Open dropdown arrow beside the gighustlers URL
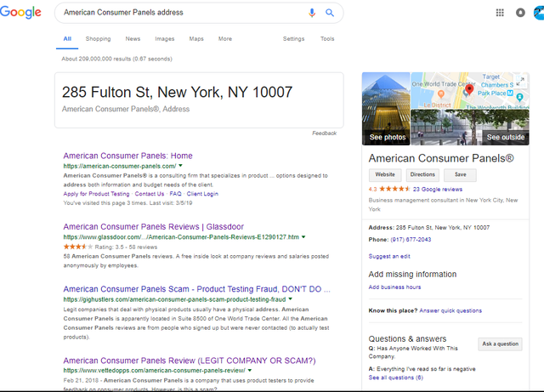Screen dimensions: 544x392 tap(291, 299)
